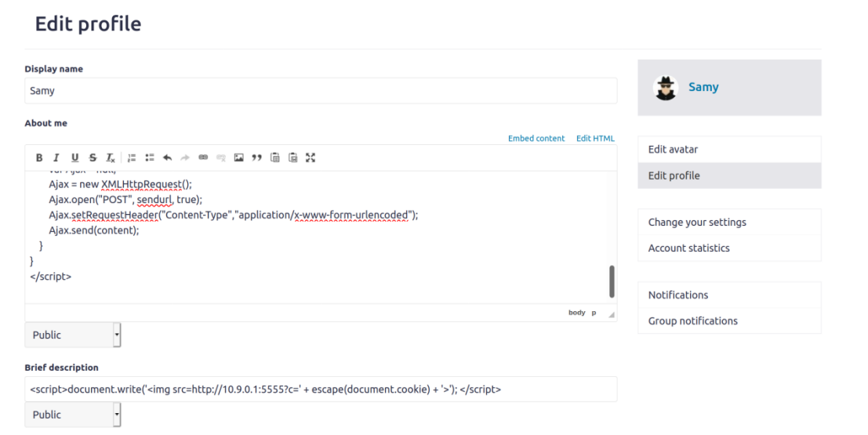This screenshot has width=868, height=435.
Task: Select Edit profile in the sidebar
Action: click(x=730, y=176)
